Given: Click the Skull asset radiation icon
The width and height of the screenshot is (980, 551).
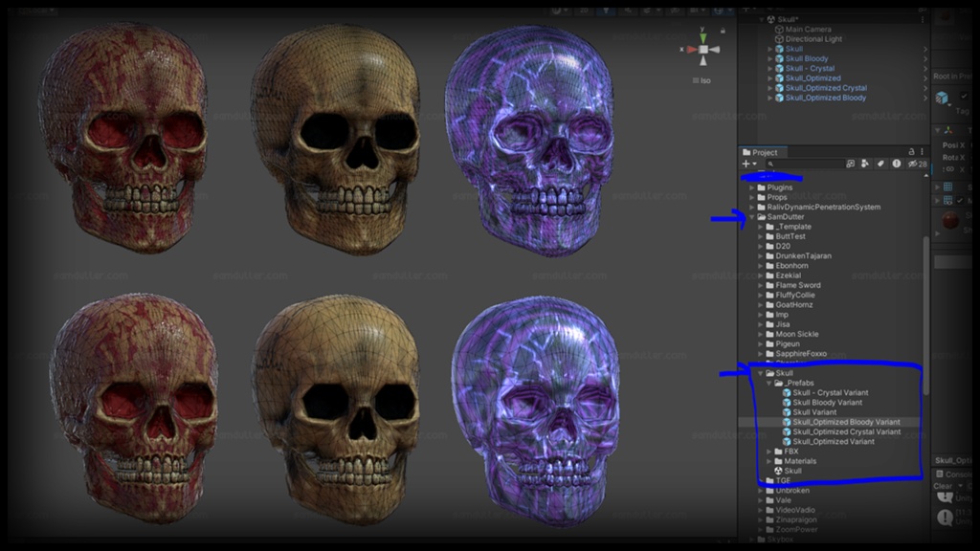Looking at the screenshot, I should click(x=778, y=471).
